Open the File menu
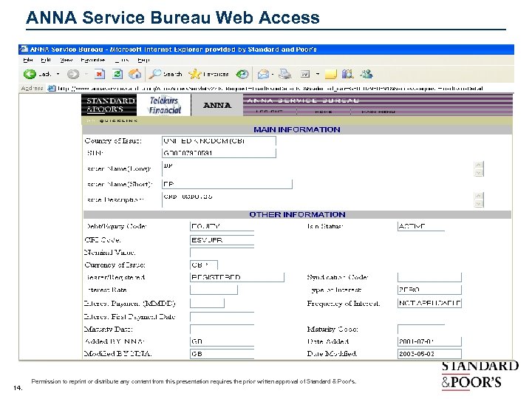This screenshot has height=399, width=532. [x=28, y=60]
